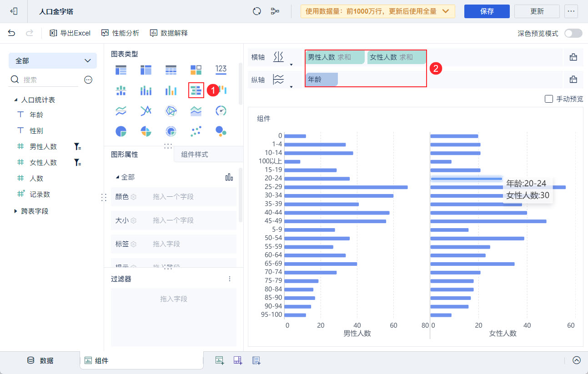Image resolution: width=588 pixels, height=374 pixels.
Task: Choose the area chart type
Action: [x=196, y=111]
